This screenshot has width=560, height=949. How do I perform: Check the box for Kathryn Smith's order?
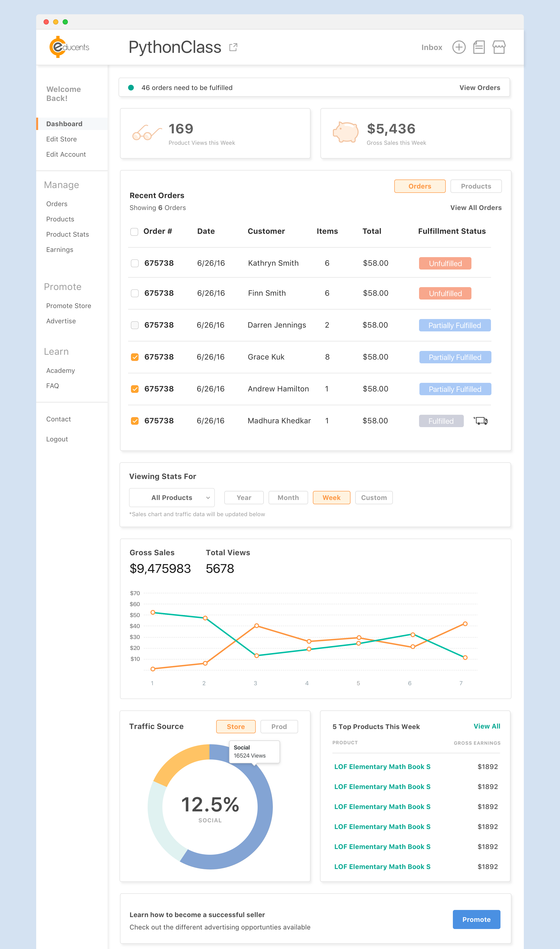pos(134,263)
